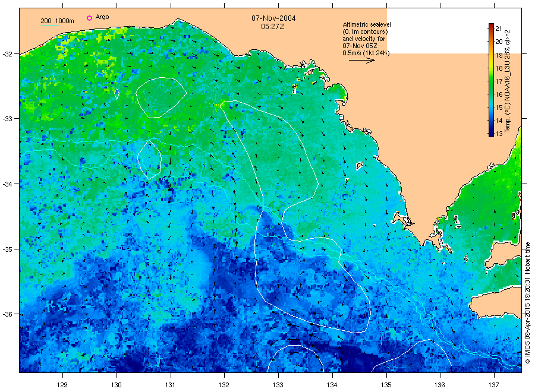The width and height of the screenshot is (535, 392).
Task: Click the '17' colorbar tick label
Action: pos(499,81)
